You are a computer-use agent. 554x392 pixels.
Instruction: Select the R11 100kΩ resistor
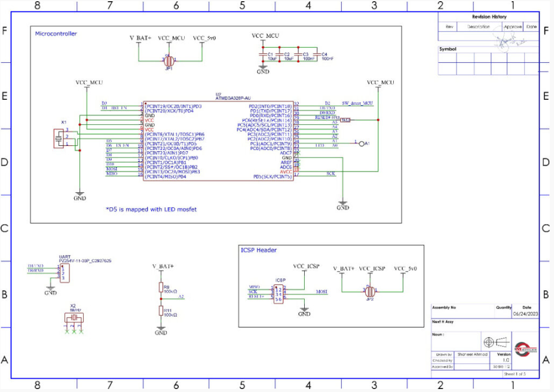coord(160,311)
